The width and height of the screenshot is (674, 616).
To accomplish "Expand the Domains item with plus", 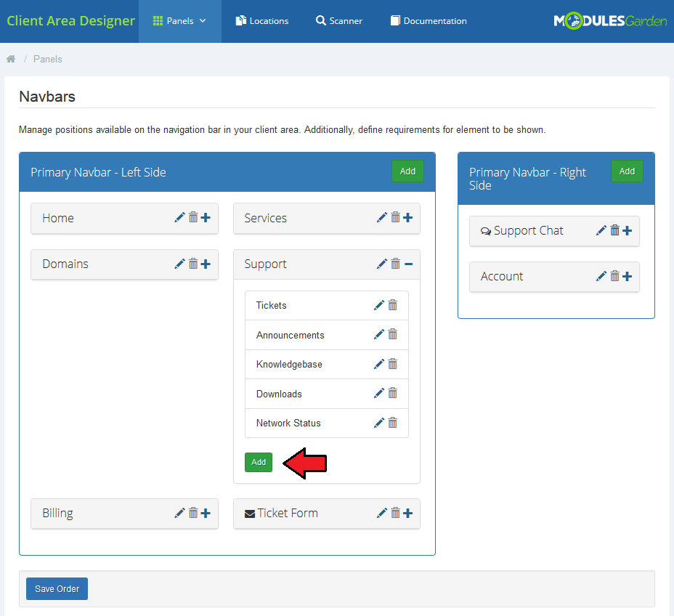I will [x=206, y=264].
